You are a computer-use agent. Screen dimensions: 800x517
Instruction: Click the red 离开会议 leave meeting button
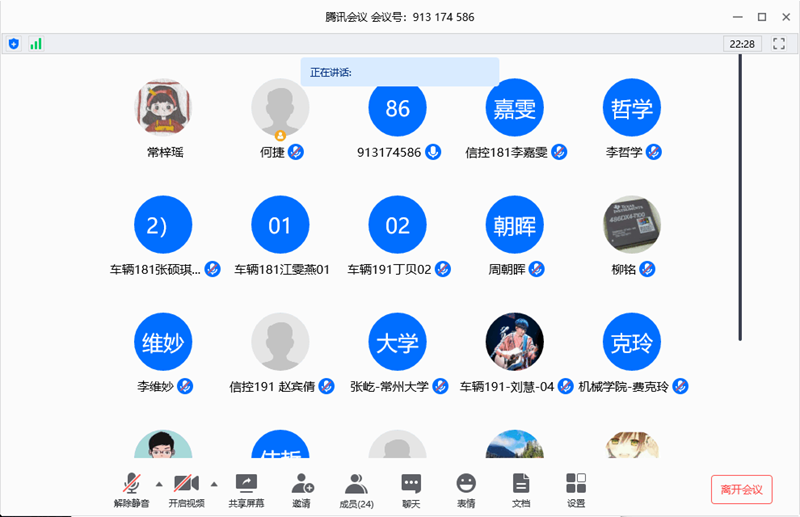click(x=741, y=489)
